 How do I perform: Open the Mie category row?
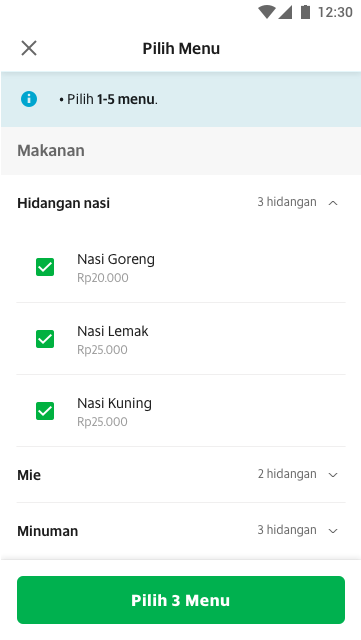181,475
